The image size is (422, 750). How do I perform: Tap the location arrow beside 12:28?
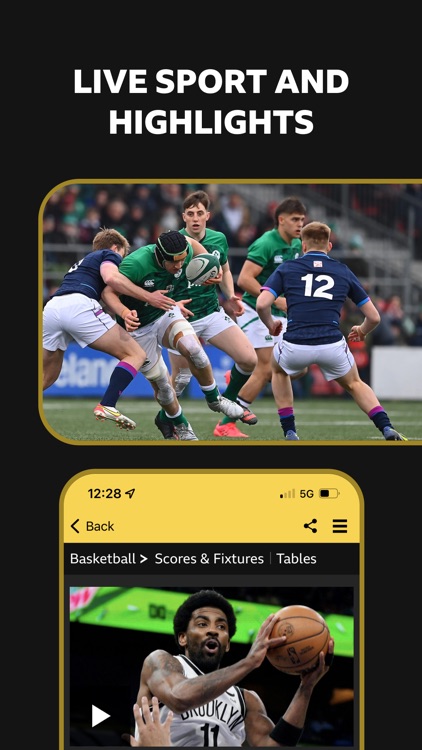click(x=130, y=494)
